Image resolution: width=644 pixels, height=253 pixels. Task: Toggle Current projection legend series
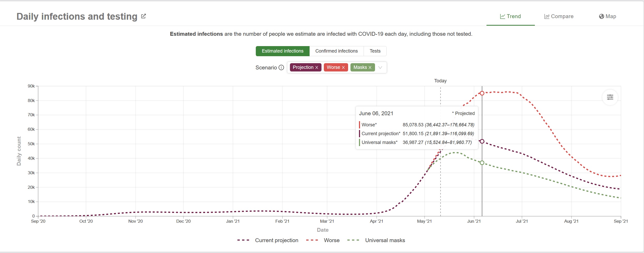click(268, 240)
